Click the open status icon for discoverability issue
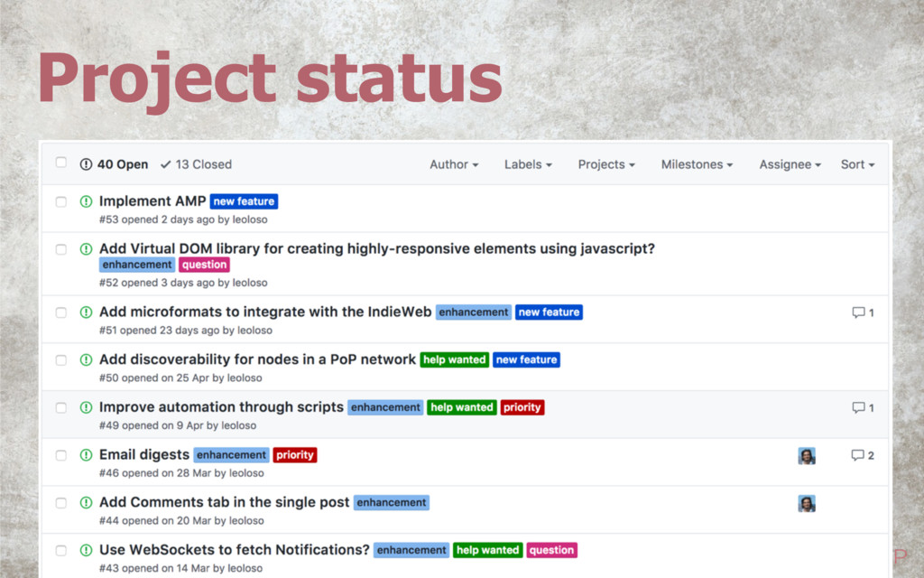 [86, 359]
